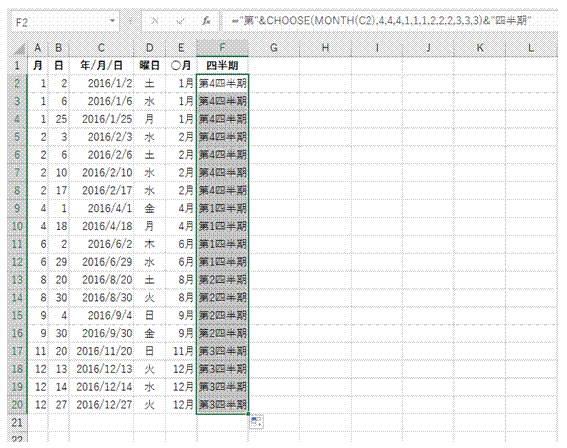Image resolution: width=567 pixels, height=448 pixels.
Task: Select column F header
Action: click(x=222, y=48)
